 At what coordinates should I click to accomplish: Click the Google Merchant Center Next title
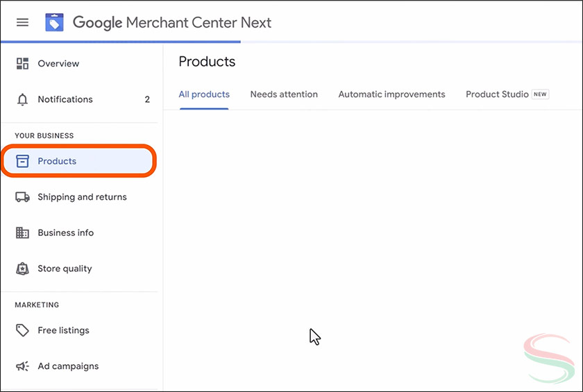[172, 22]
